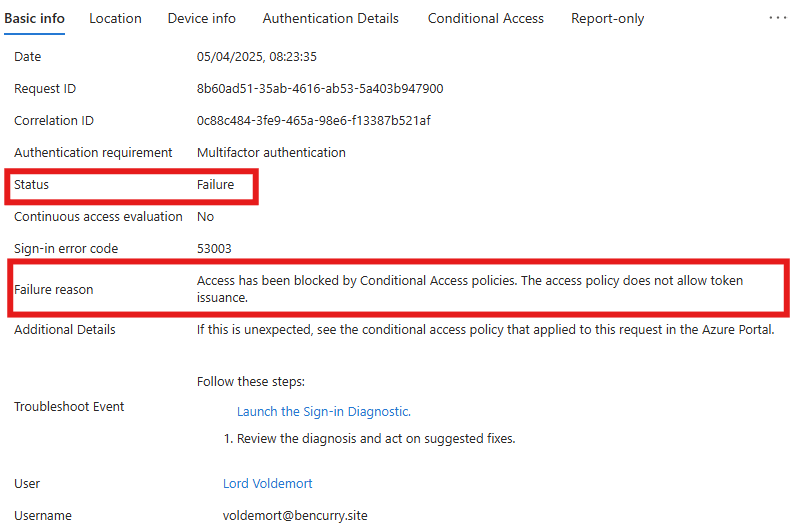Viewport: 790px width, 526px height.
Task: Select the Authentication Details tab
Action: 331,19
